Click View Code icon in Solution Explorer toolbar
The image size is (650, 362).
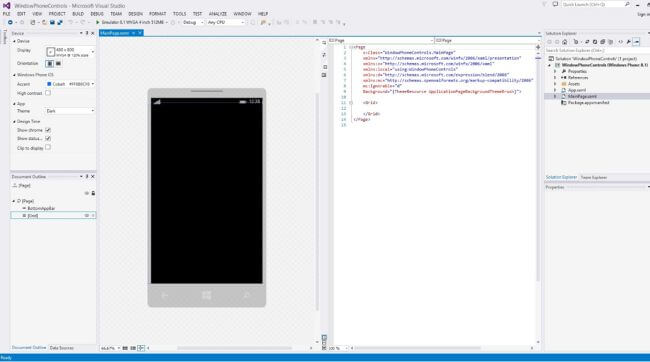621,42
